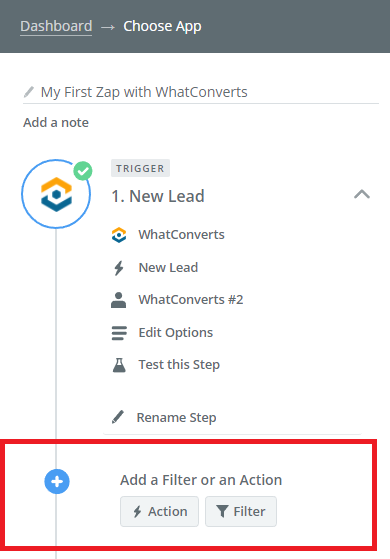Click the person icon beside WhatConverts #2
This screenshot has height=559, width=390.
coord(118,300)
